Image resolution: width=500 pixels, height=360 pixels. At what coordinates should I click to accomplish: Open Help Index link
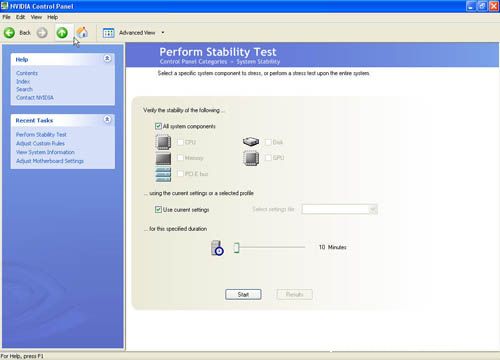point(23,81)
